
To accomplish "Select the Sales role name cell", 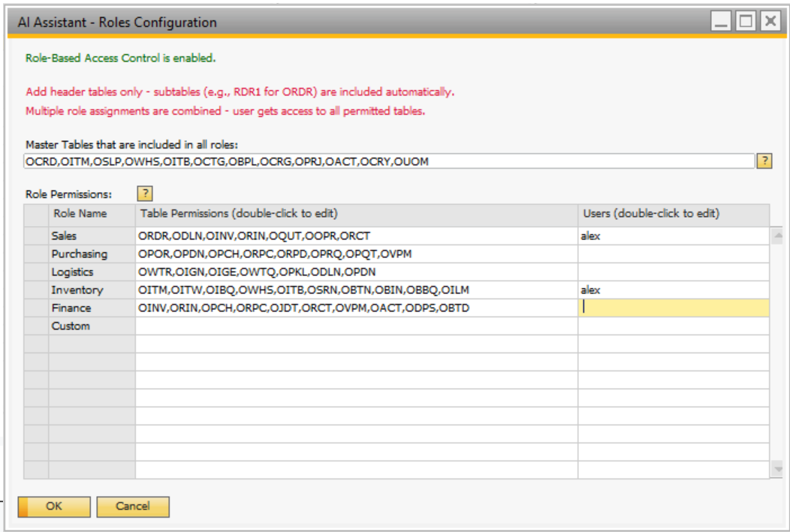I will point(92,236).
